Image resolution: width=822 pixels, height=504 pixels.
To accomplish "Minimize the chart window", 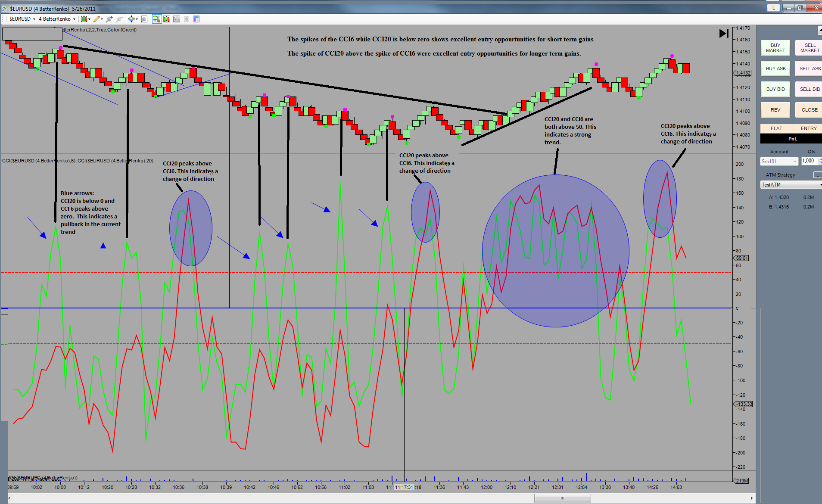I will pyautogui.click(x=788, y=8).
